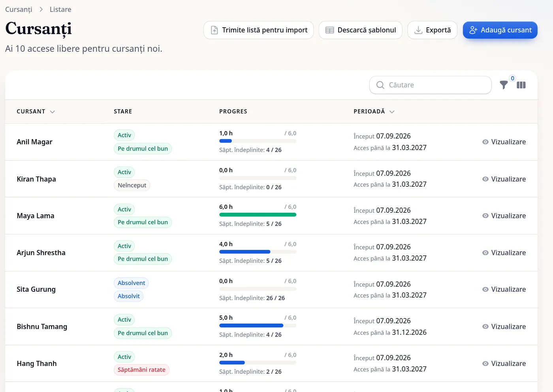The height and width of the screenshot is (392, 553).
Task: Click the filter count badge showing 0
Action: click(513, 78)
